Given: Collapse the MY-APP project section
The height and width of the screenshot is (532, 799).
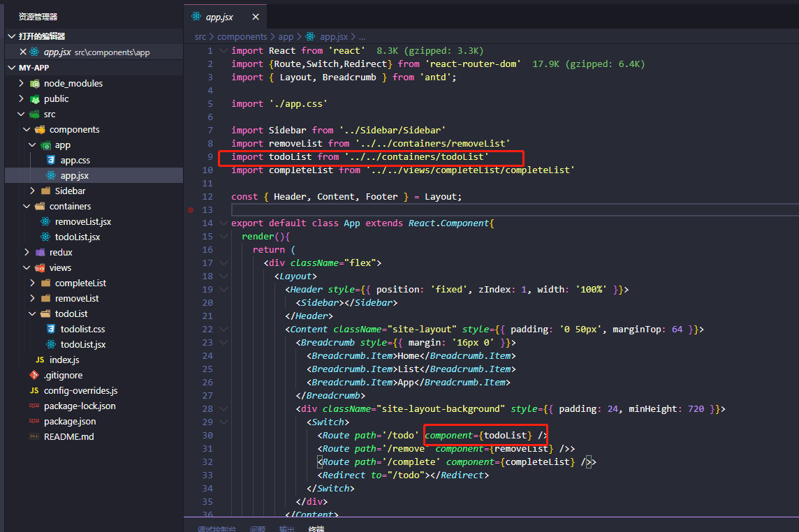Looking at the screenshot, I should [x=12, y=67].
